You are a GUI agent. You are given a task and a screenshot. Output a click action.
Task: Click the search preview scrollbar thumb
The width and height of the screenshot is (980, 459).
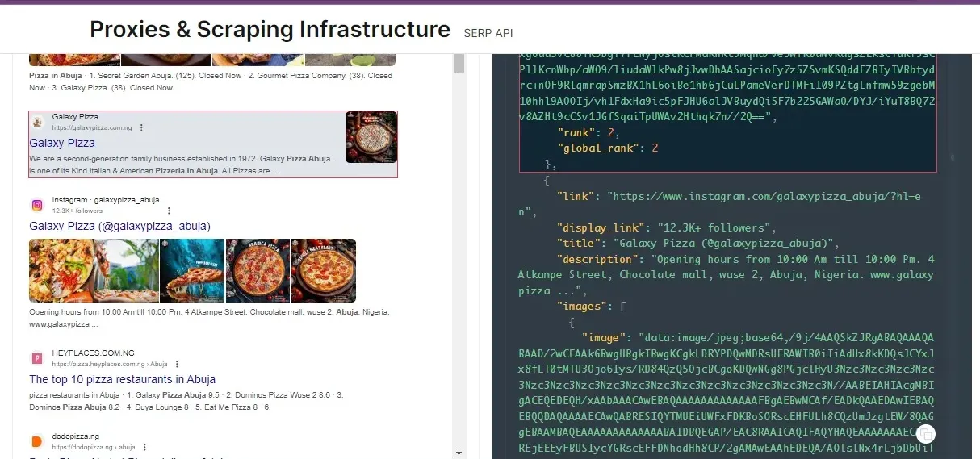459,63
